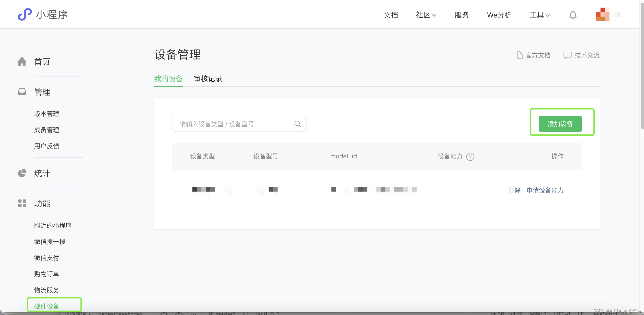The width and height of the screenshot is (644, 315).
Task: Click the 首页 home icon
Action: [22, 61]
